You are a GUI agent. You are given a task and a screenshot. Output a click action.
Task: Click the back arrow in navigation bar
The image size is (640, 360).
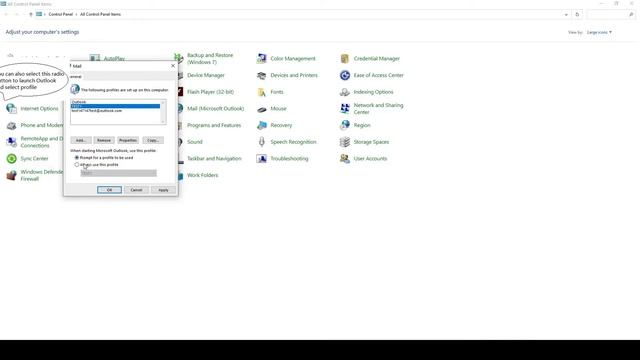point(6,14)
